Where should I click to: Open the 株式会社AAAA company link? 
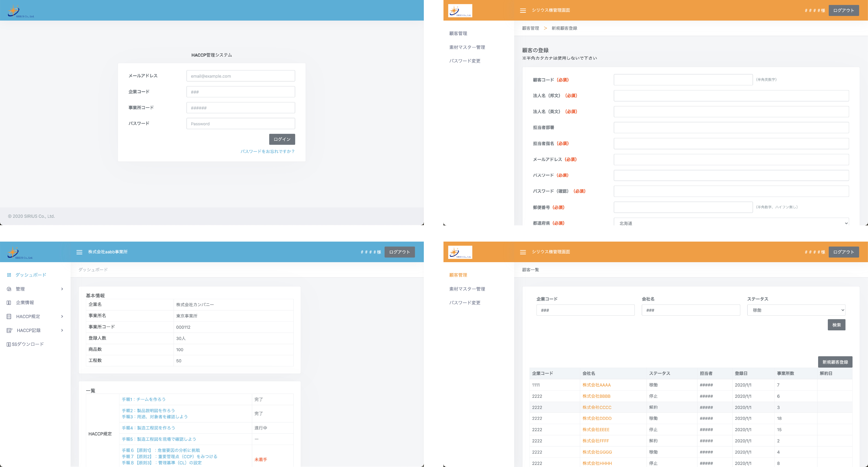596,385
